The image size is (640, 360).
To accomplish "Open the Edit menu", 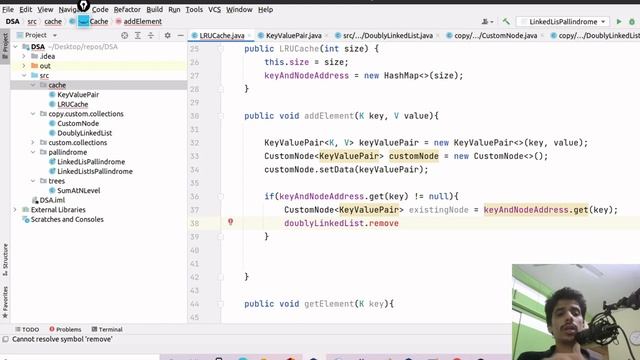I will [x=25, y=9].
